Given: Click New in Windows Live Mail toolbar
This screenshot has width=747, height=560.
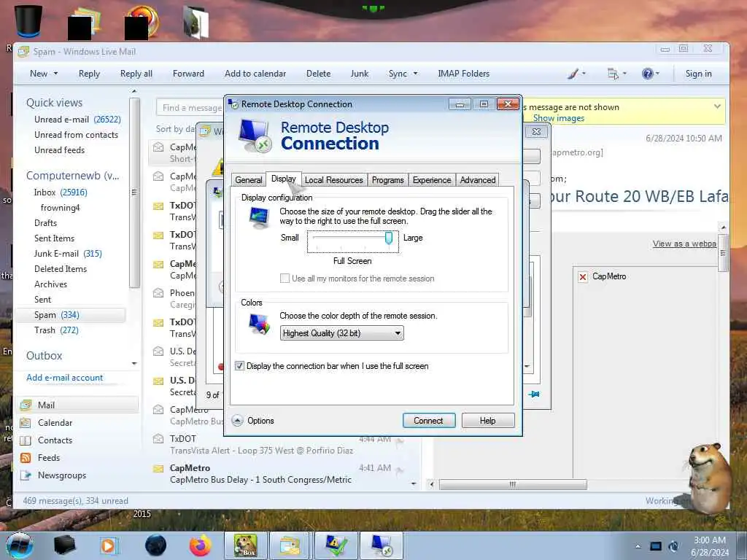Looking at the screenshot, I should tap(38, 74).
